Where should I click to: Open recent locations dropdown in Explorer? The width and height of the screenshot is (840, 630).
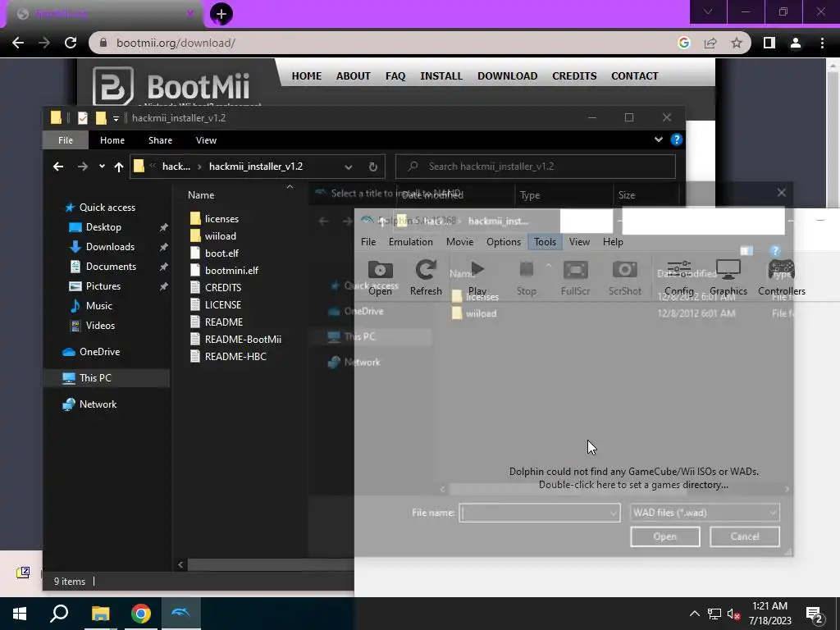102,167
